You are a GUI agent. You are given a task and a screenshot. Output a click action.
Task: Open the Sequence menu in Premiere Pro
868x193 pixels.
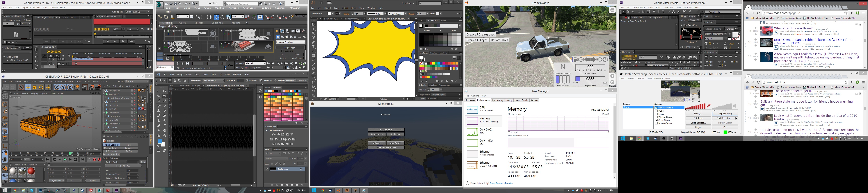26,7
